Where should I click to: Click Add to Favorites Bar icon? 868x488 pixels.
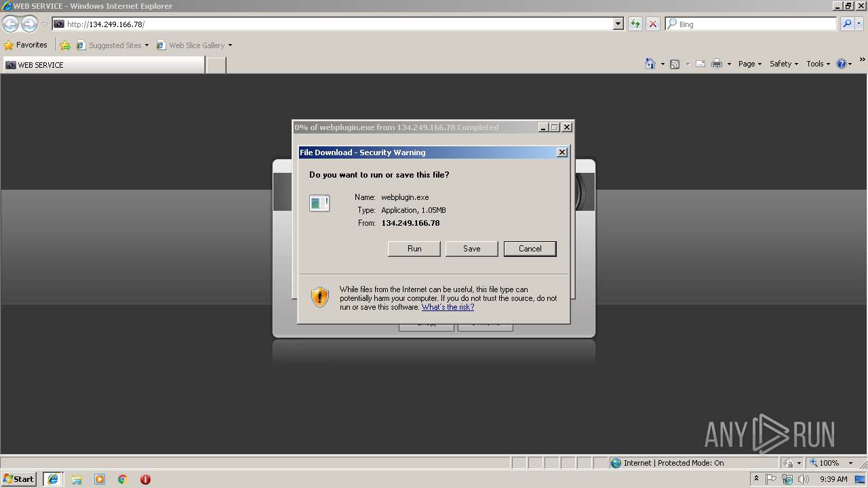(65, 45)
